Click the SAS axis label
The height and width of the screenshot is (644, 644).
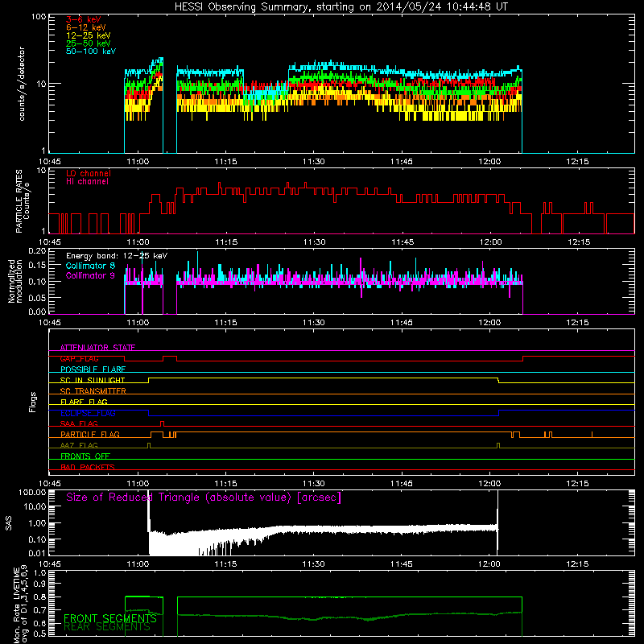click(x=9, y=523)
